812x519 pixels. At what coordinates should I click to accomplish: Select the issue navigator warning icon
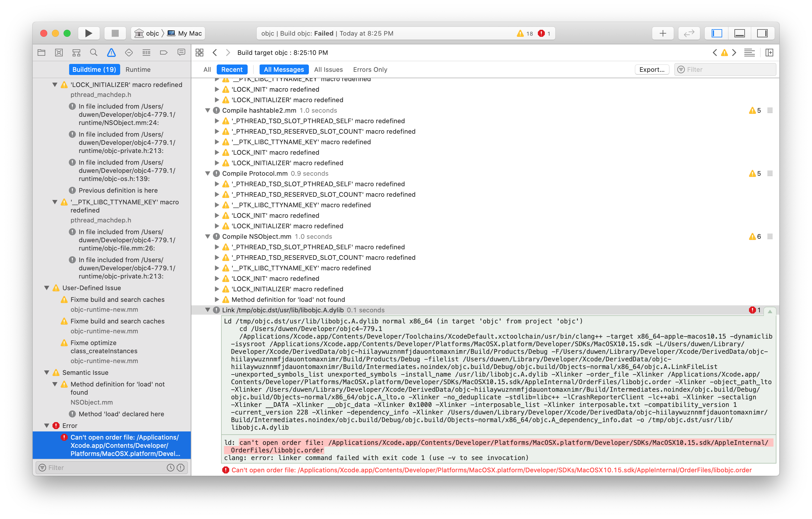pyautogui.click(x=111, y=52)
